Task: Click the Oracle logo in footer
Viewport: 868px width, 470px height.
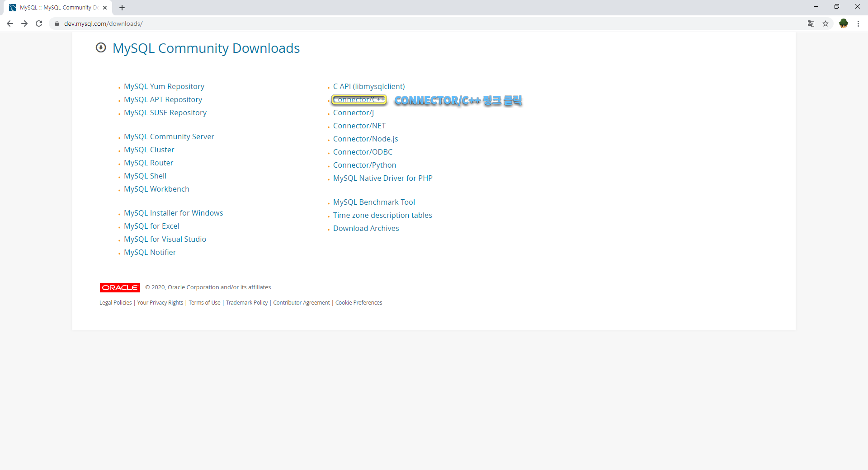Action: coord(120,287)
